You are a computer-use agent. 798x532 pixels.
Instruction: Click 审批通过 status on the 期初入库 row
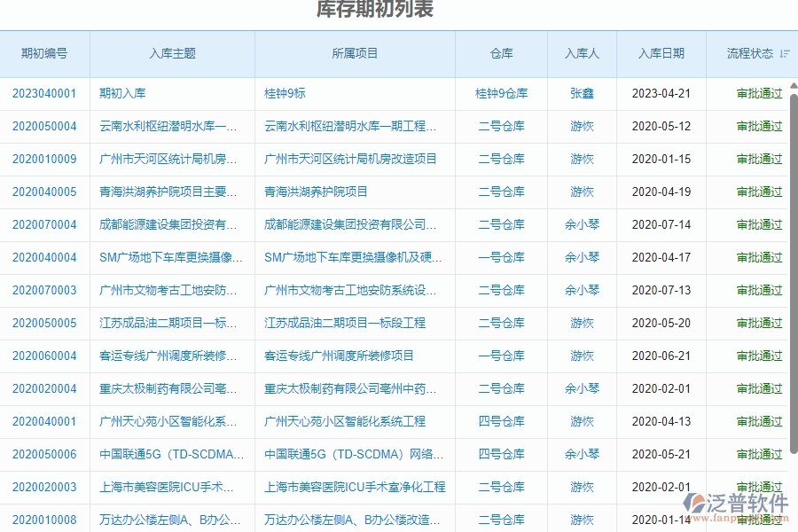coord(758,93)
